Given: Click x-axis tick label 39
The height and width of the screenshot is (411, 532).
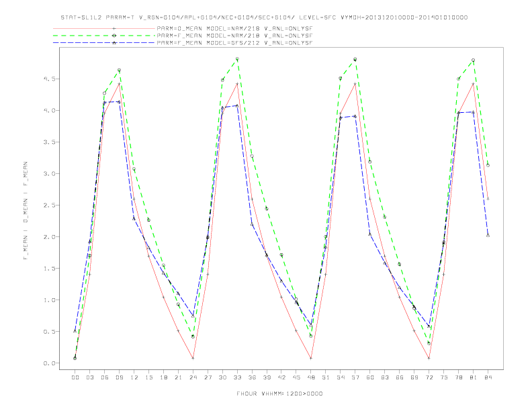Looking at the screenshot, I should 267,377.
